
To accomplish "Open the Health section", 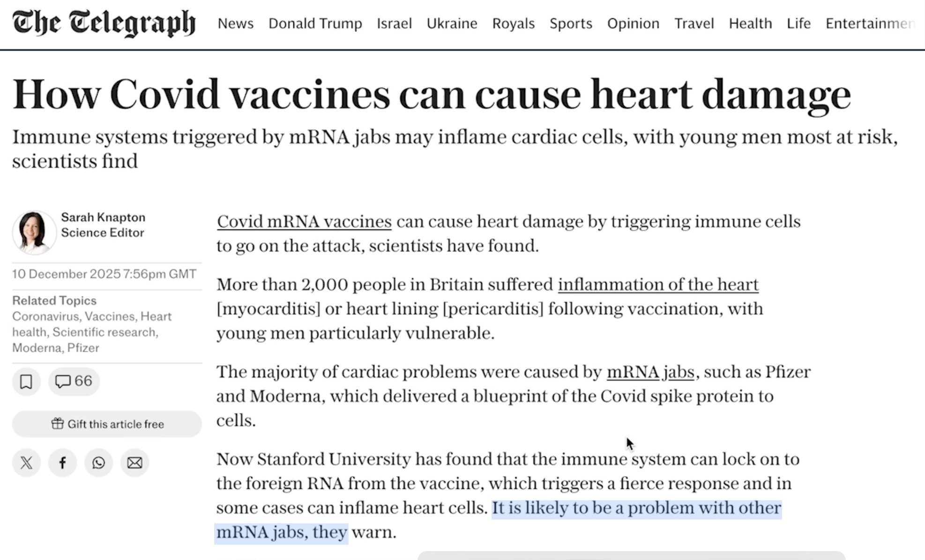I will 750,23.
